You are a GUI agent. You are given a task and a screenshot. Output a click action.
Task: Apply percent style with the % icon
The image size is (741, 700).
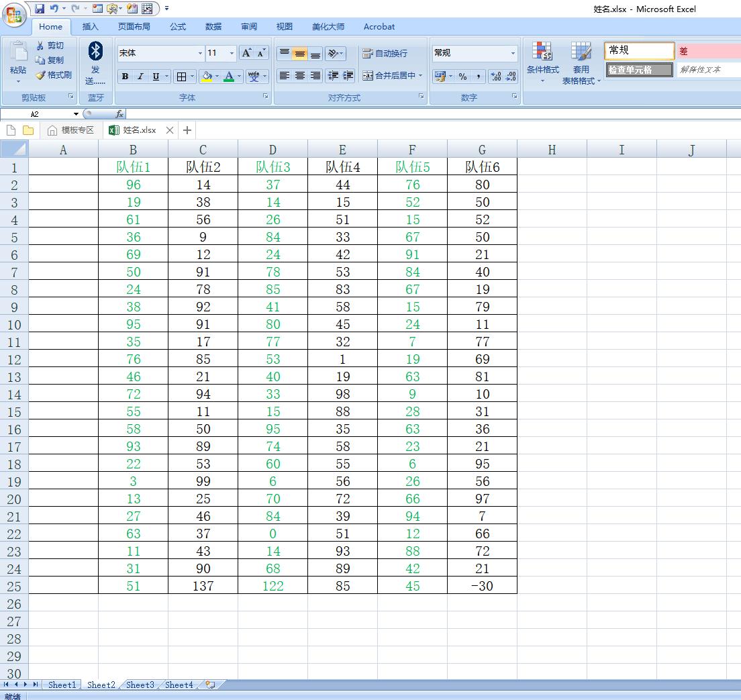(462, 77)
